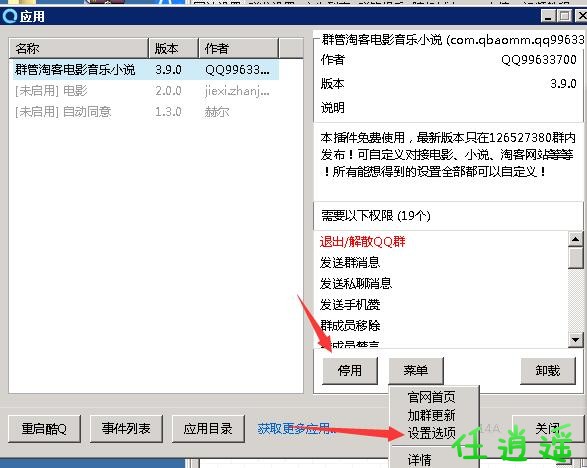This screenshot has width=587, height=468.
Task: Select the disabled 自动同意 plugin row
Action: coord(146,112)
